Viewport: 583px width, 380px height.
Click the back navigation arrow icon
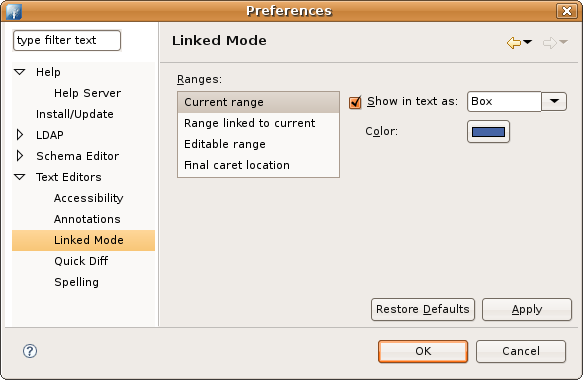[514, 43]
